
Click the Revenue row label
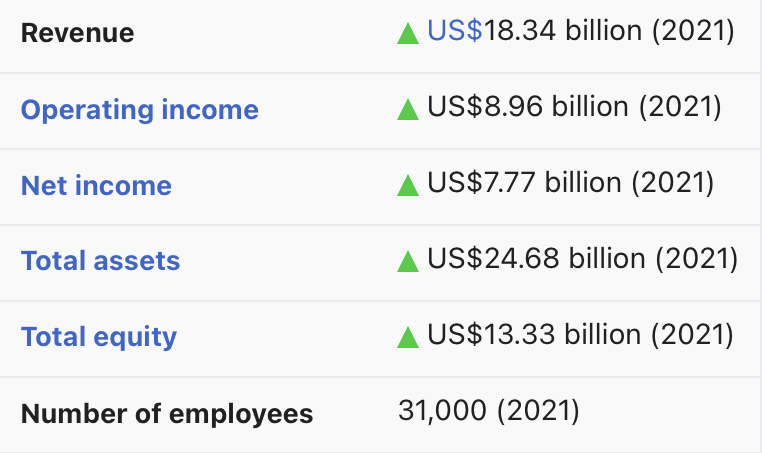[77, 33]
